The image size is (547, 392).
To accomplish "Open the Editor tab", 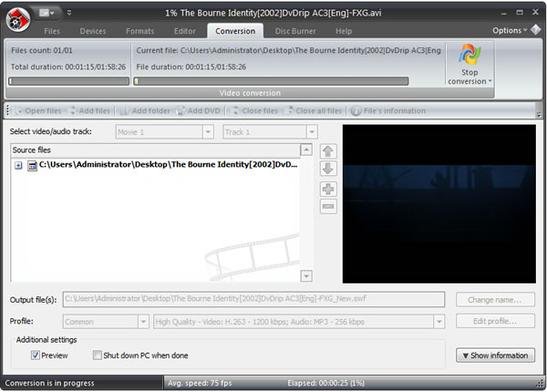I will 184,31.
